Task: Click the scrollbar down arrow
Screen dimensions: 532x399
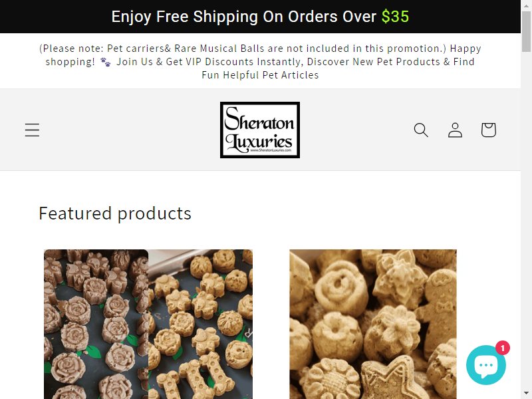Action: point(526,394)
